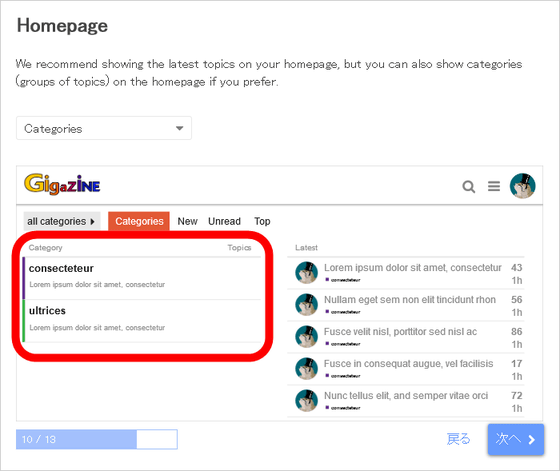Click the 次へ next button
This screenshot has width=560, height=471.
pos(516,439)
